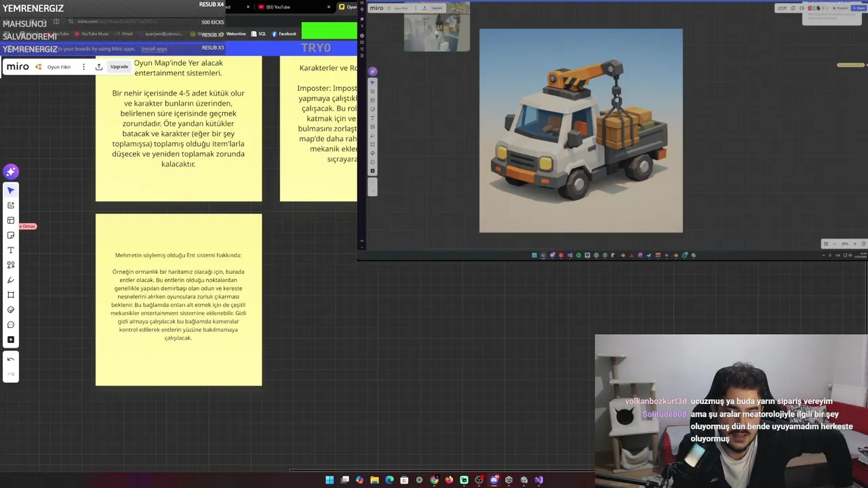Select the crane truck image in right window
The width and height of the screenshot is (868, 488).
coord(581,130)
